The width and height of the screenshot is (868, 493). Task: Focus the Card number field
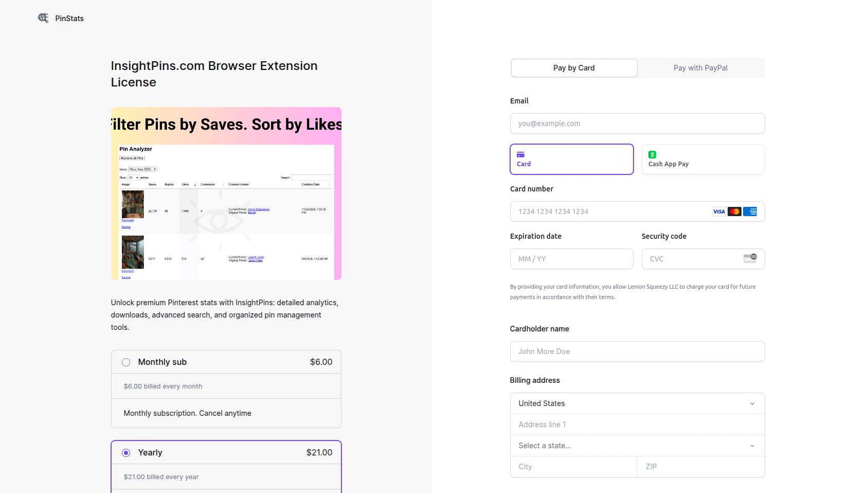[x=637, y=212]
